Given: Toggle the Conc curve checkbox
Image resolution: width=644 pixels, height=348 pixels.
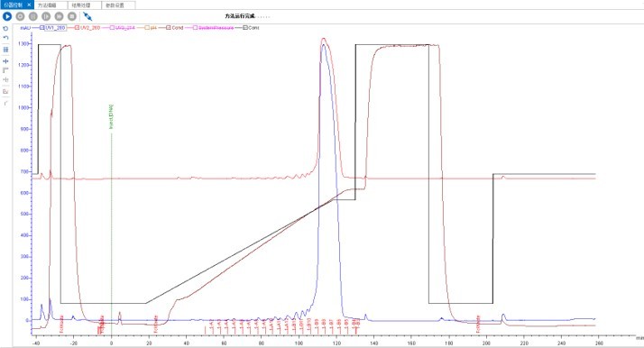Looking at the screenshot, I should [245, 27].
